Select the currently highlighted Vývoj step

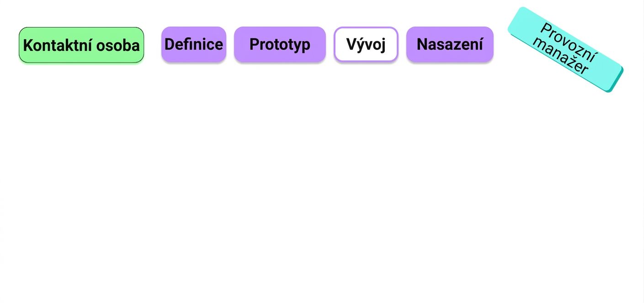coord(366,44)
